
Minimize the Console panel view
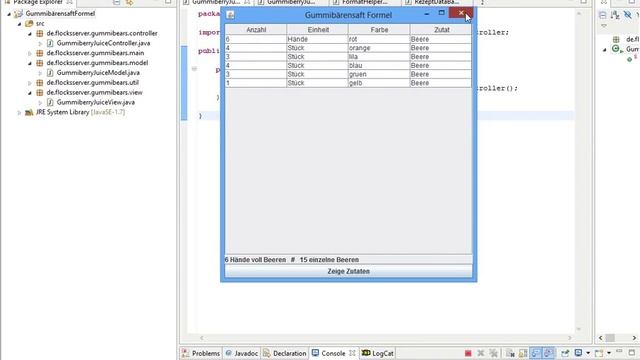pyautogui.click(x=619, y=351)
